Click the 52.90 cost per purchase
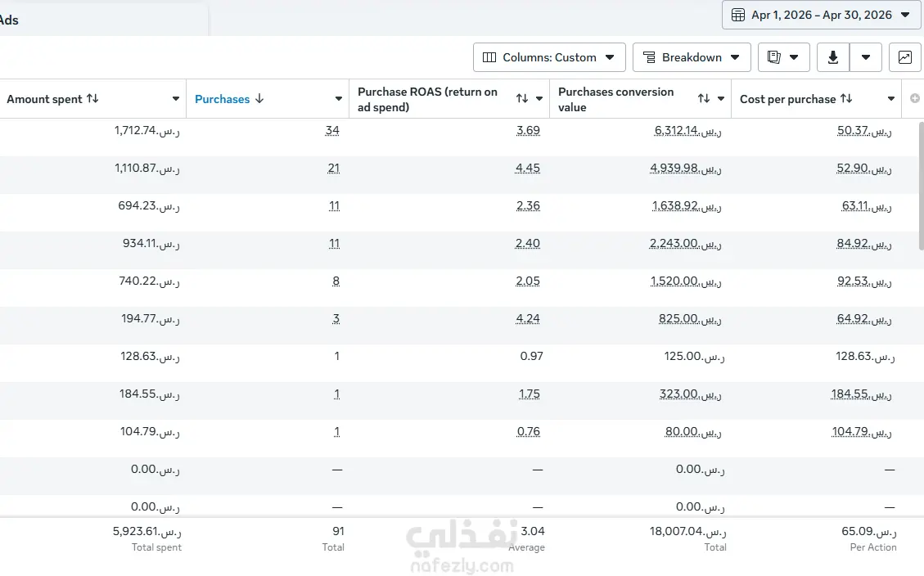The height and width of the screenshot is (576, 924). tap(864, 168)
